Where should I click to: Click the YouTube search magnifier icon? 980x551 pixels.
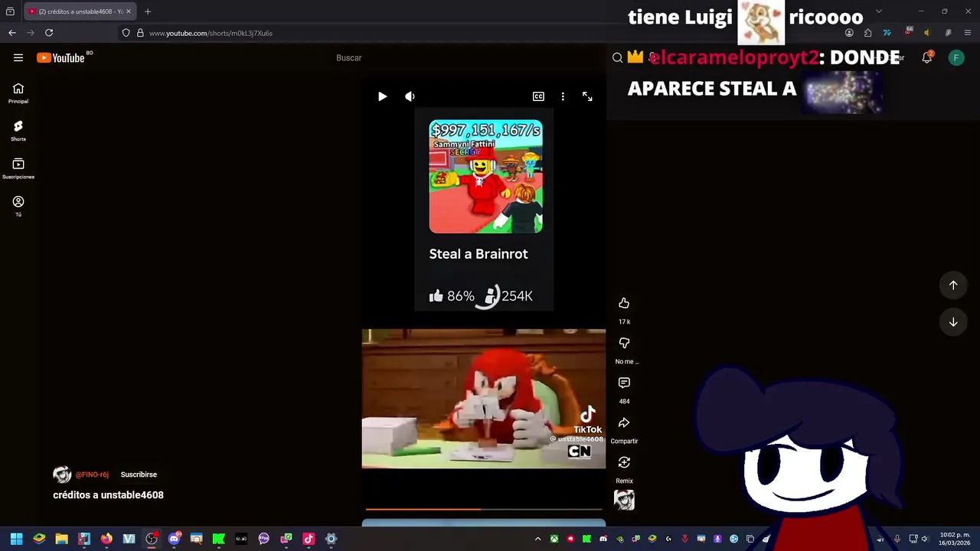click(x=617, y=57)
